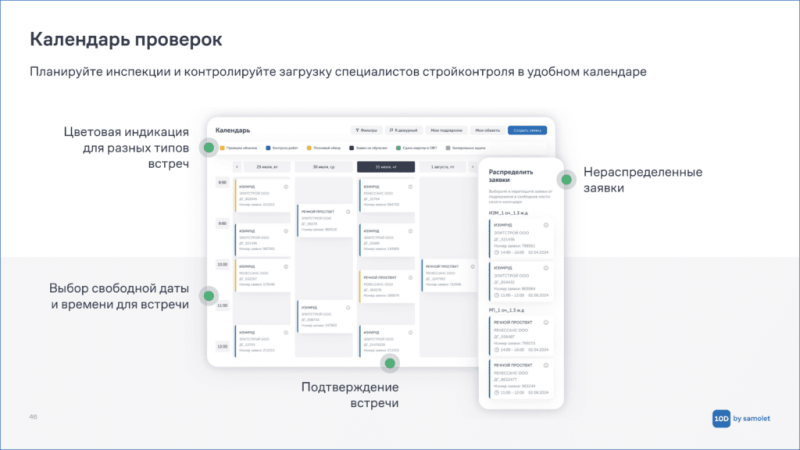Screen dimensions: 800x450
Task: Click the slide title Календарь проверок
Action: pos(126,40)
